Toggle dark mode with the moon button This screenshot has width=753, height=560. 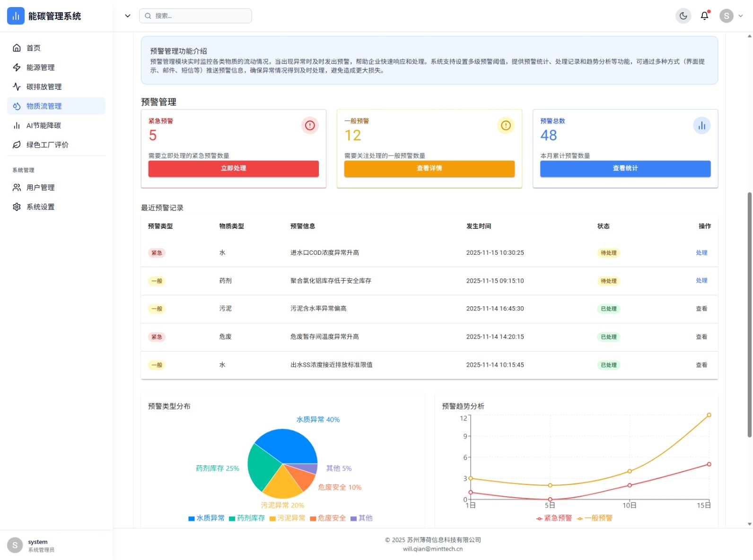[683, 16]
